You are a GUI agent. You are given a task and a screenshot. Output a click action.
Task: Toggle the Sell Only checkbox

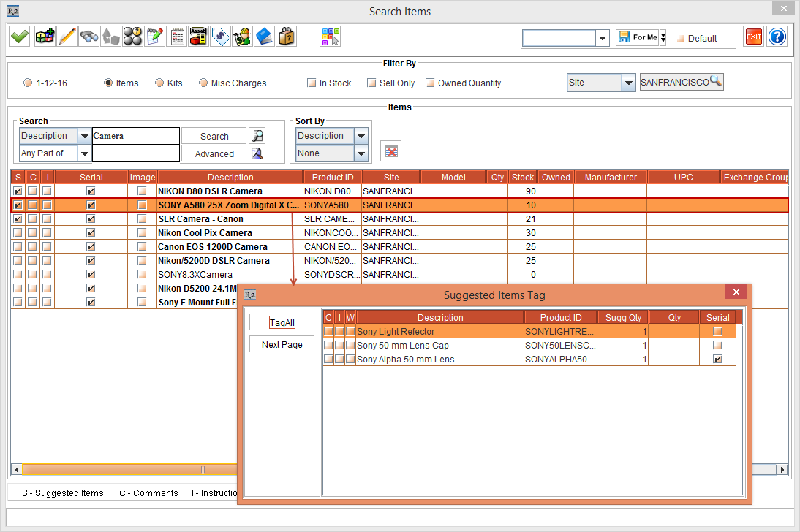pyautogui.click(x=371, y=83)
